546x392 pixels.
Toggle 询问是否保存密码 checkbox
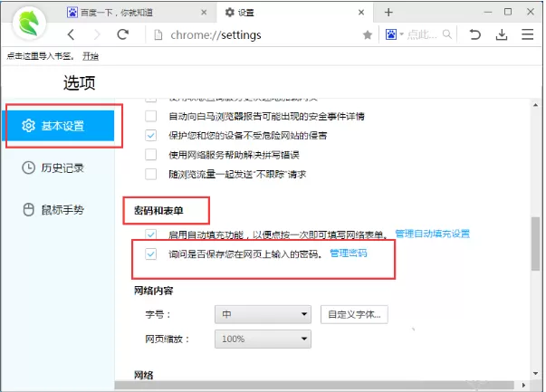[x=151, y=253]
